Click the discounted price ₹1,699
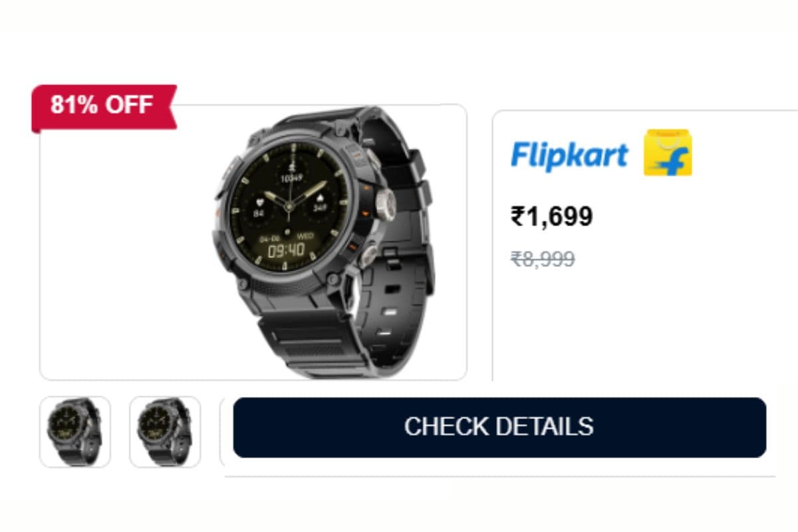This screenshot has height=532, width=798. click(x=551, y=216)
